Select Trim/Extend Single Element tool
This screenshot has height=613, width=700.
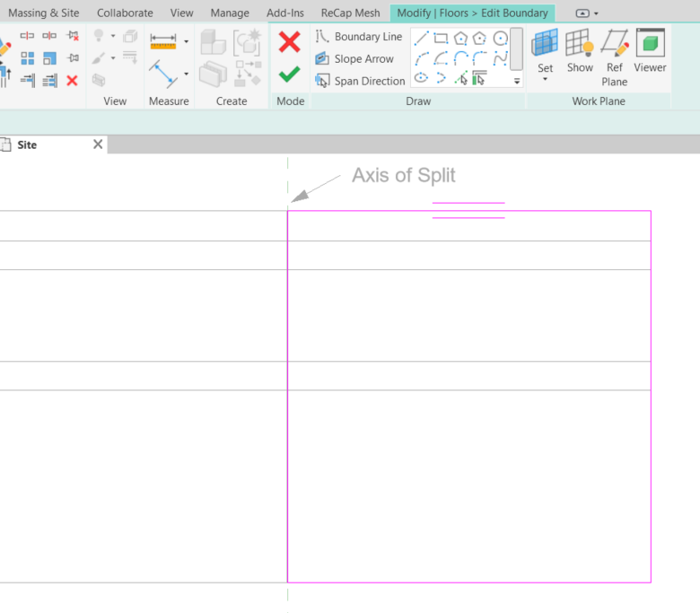[x=27, y=81]
